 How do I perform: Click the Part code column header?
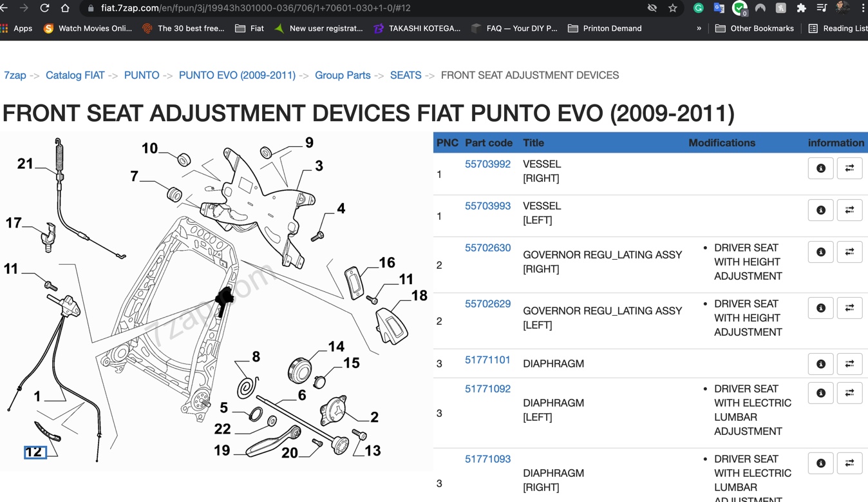click(489, 143)
